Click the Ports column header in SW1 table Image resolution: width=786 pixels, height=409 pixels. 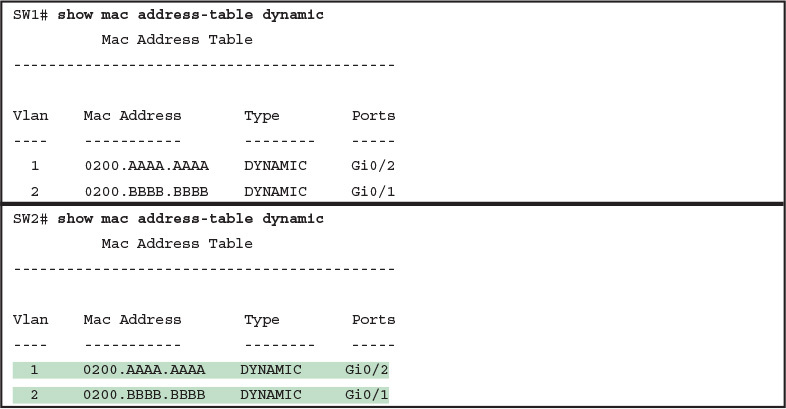[x=373, y=116]
